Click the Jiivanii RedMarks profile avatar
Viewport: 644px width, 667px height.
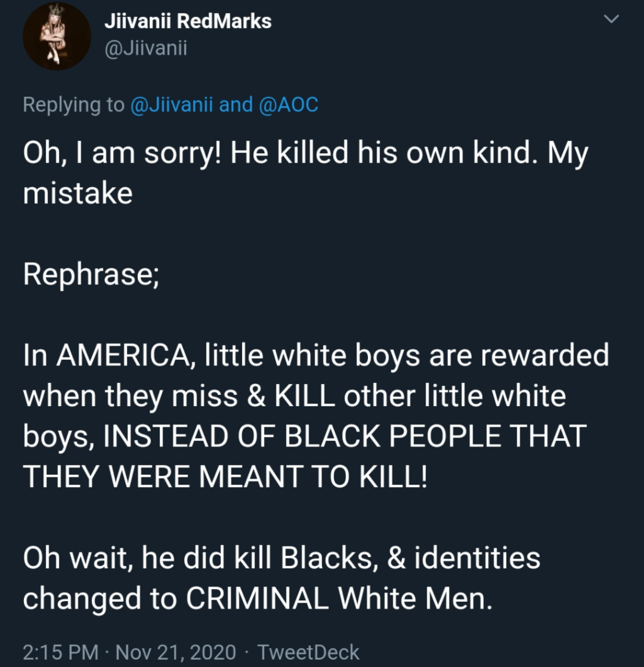point(57,36)
